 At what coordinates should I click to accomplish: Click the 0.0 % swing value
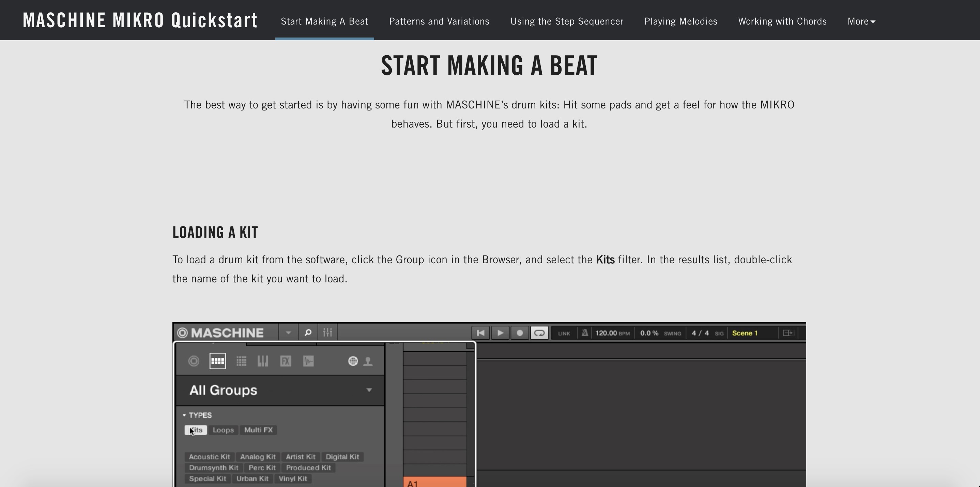(x=649, y=333)
